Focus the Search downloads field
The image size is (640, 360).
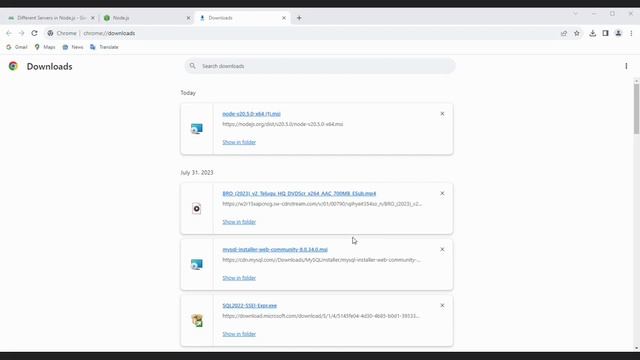320,66
